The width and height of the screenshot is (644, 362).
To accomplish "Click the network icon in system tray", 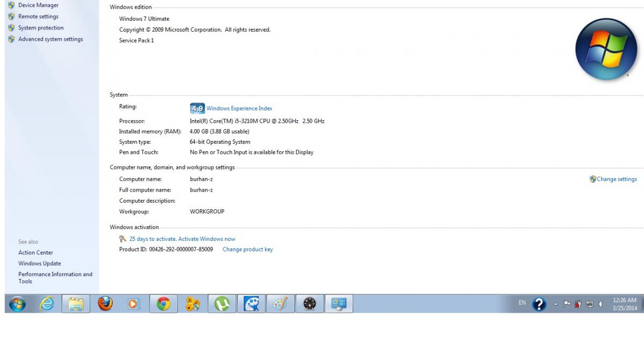I will 590,304.
